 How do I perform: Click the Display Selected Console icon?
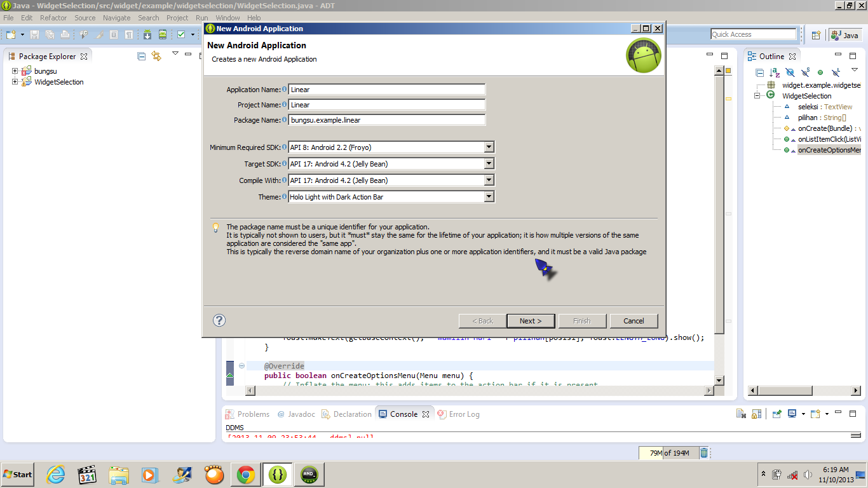coord(792,414)
